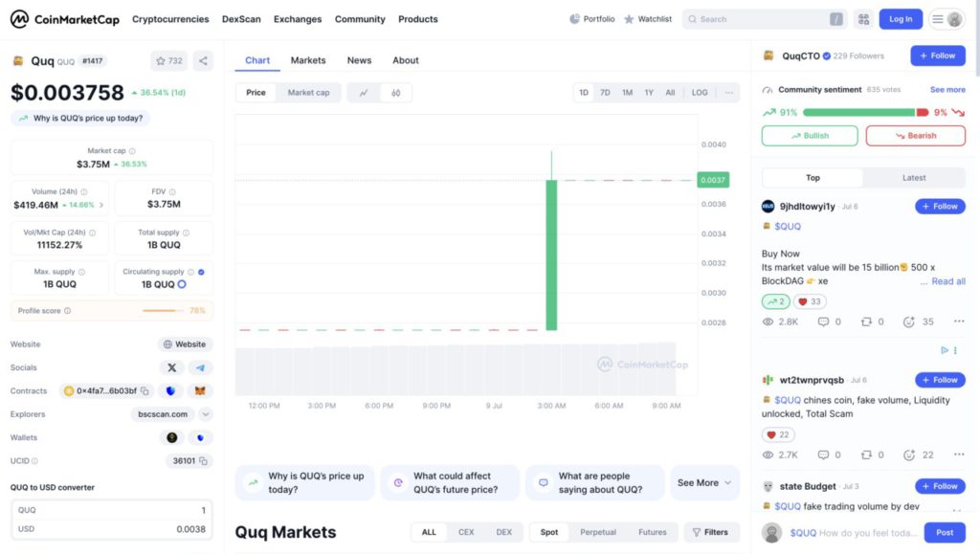The width and height of the screenshot is (980, 554).
Task: Open the hamburger profile menu
Action: (947, 19)
